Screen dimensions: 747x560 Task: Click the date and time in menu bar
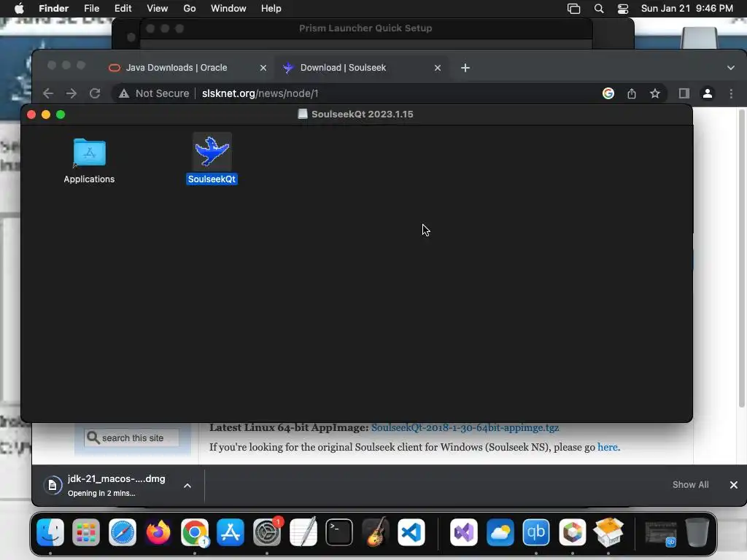687,9
